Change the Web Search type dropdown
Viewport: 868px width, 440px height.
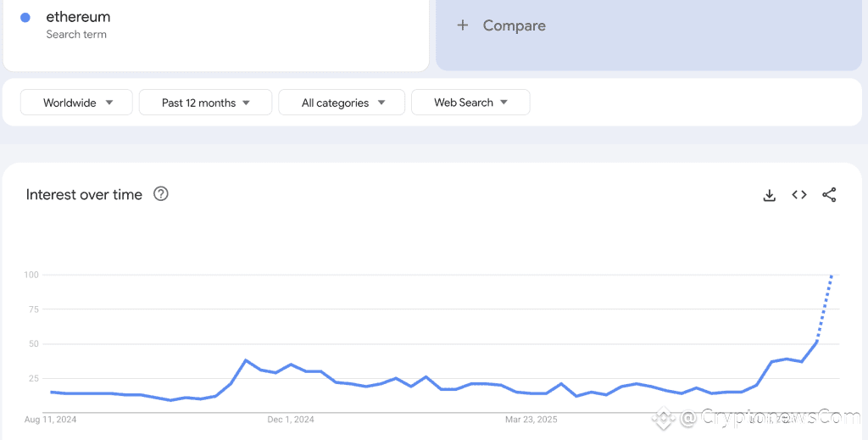coord(470,103)
